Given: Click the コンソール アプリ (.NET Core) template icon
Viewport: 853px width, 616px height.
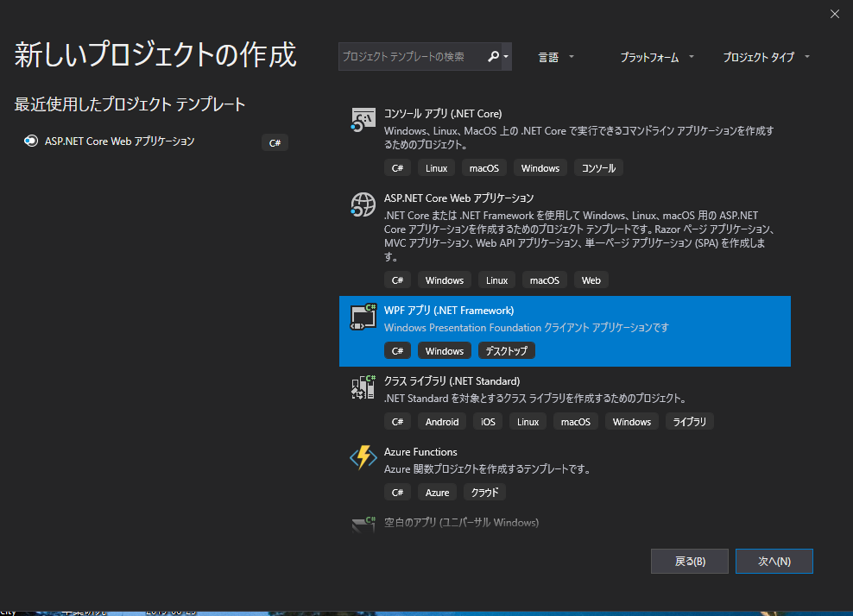Looking at the screenshot, I should pyautogui.click(x=363, y=120).
